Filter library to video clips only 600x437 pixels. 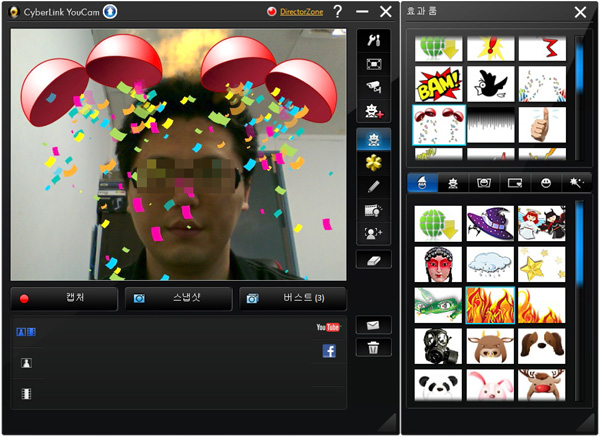[26, 394]
